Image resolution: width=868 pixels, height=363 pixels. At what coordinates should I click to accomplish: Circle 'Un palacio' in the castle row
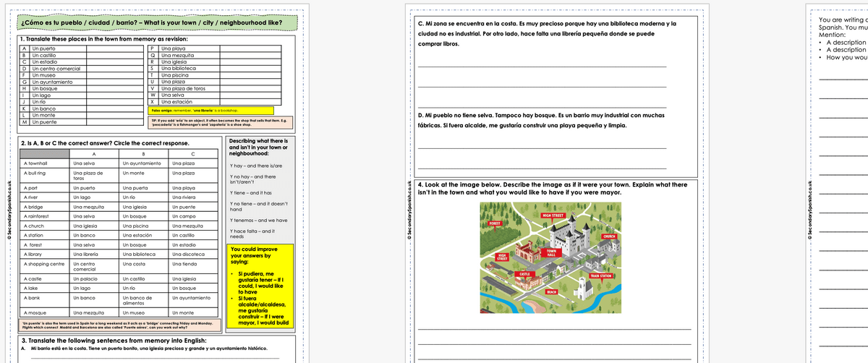pos(85,278)
